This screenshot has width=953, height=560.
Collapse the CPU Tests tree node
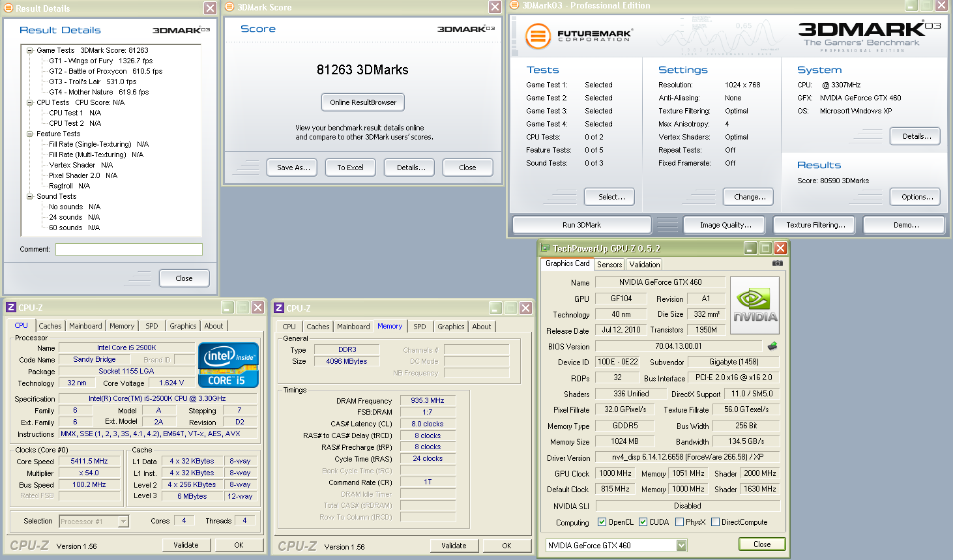click(30, 102)
